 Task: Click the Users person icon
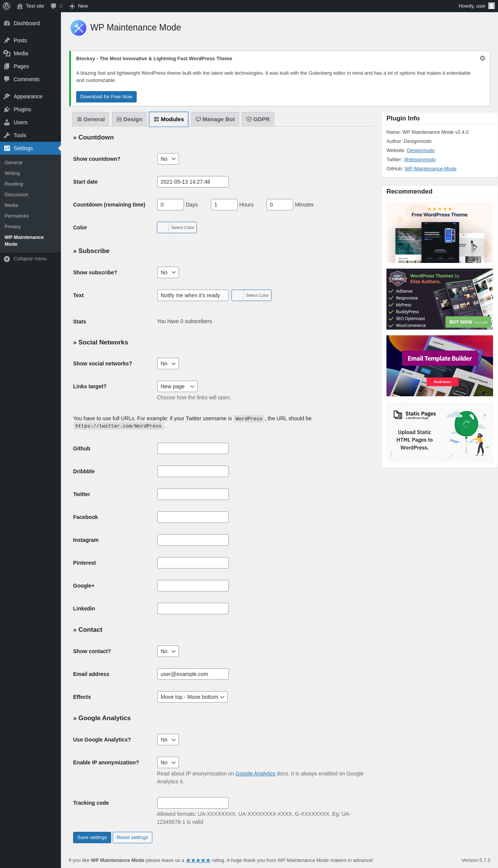coord(7,122)
